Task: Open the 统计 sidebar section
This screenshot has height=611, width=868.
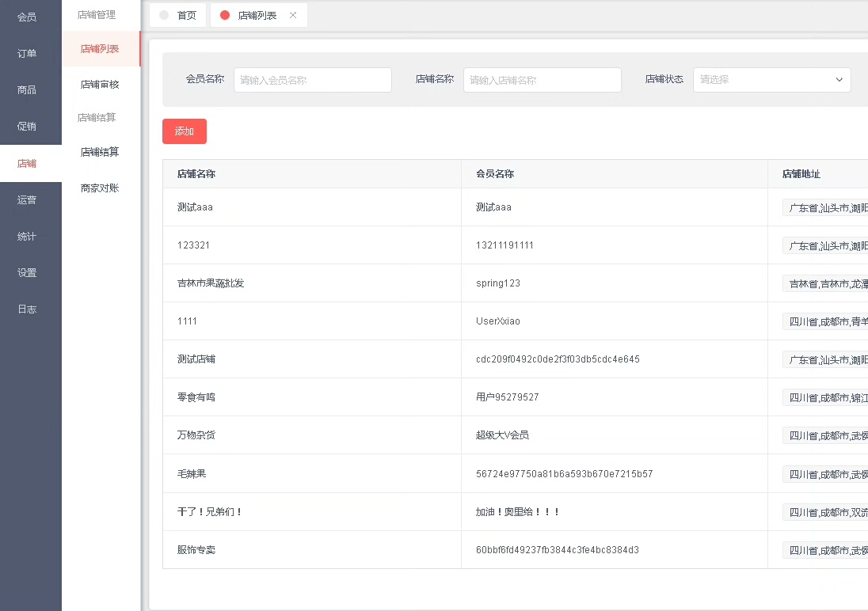Action: point(27,236)
